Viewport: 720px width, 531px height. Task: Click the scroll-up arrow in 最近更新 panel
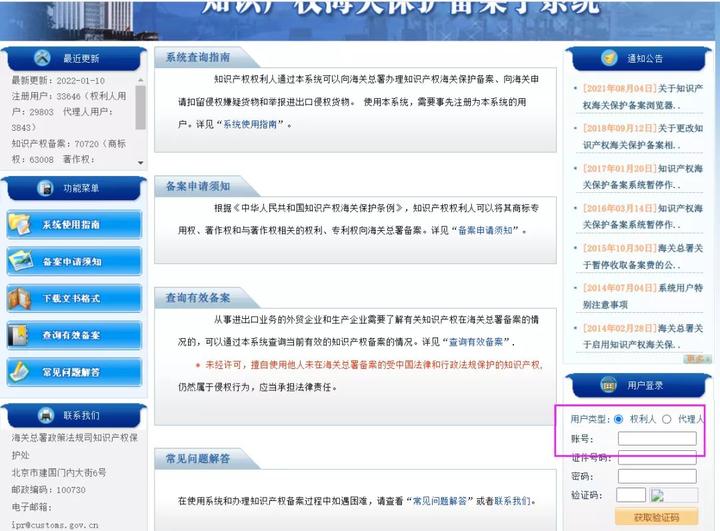pyautogui.click(x=141, y=80)
